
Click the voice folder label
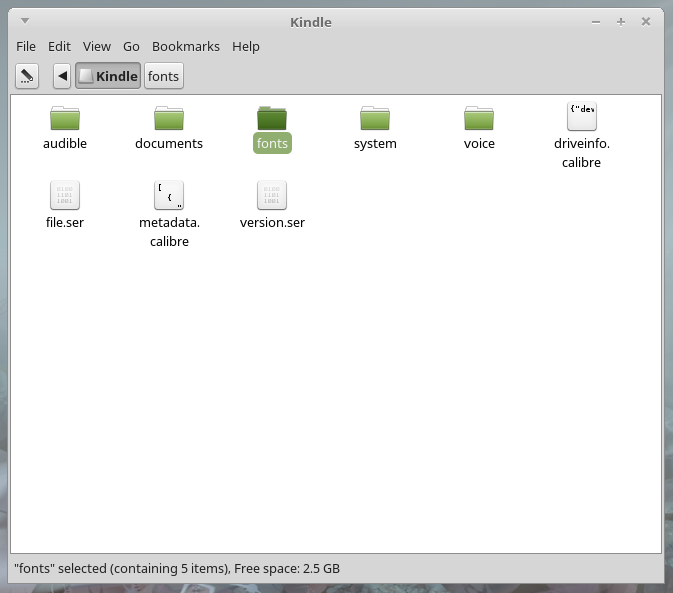pyautogui.click(x=479, y=143)
